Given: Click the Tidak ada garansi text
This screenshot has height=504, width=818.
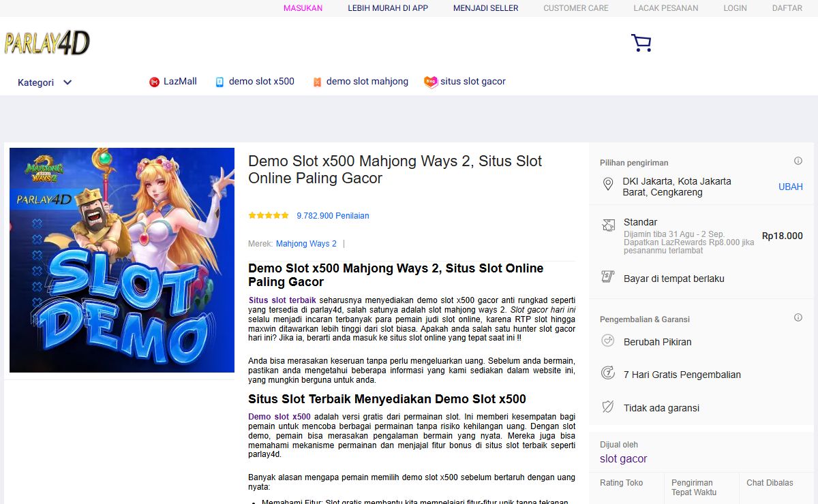Looking at the screenshot, I should tap(661, 408).
